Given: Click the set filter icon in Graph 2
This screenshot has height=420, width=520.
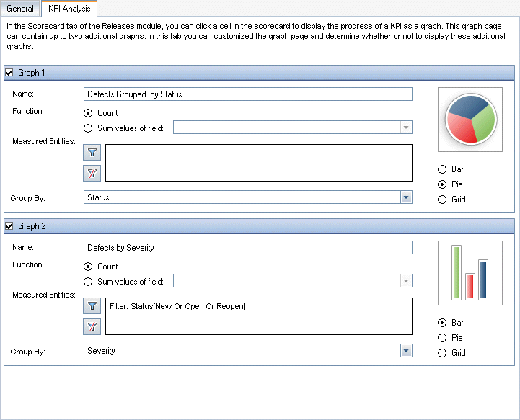Looking at the screenshot, I should [93, 305].
